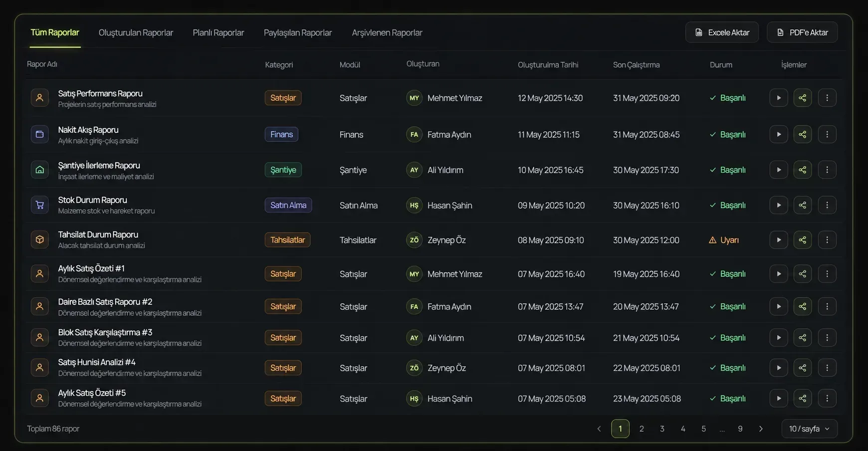Open more options for Satış Hunisi Analizi #4
Image resolution: width=868 pixels, height=451 pixels.
click(827, 368)
